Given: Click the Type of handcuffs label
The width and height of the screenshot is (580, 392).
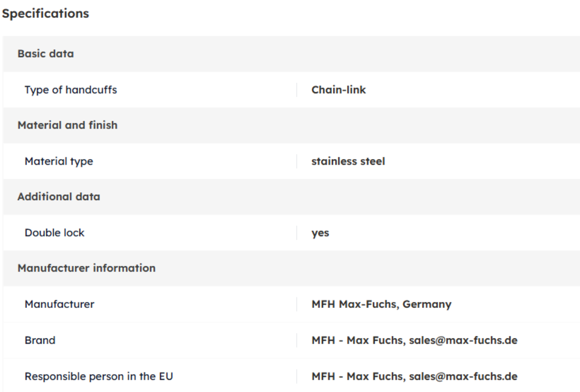Looking at the screenshot, I should click(71, 90).
